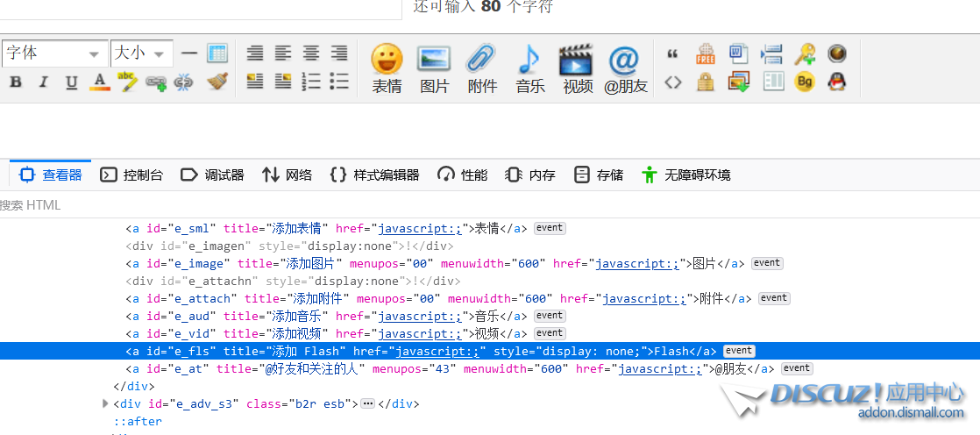Switch to the 内存 memory tab
980x435 pixels.
530,175
